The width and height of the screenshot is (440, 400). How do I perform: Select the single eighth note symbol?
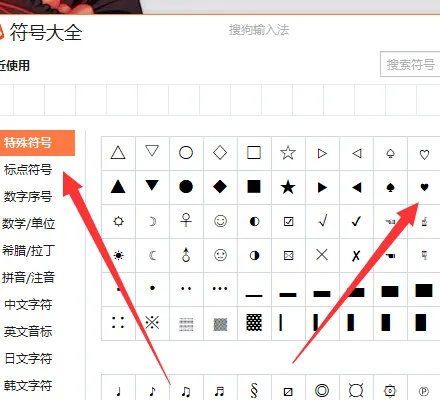point(152,390)
